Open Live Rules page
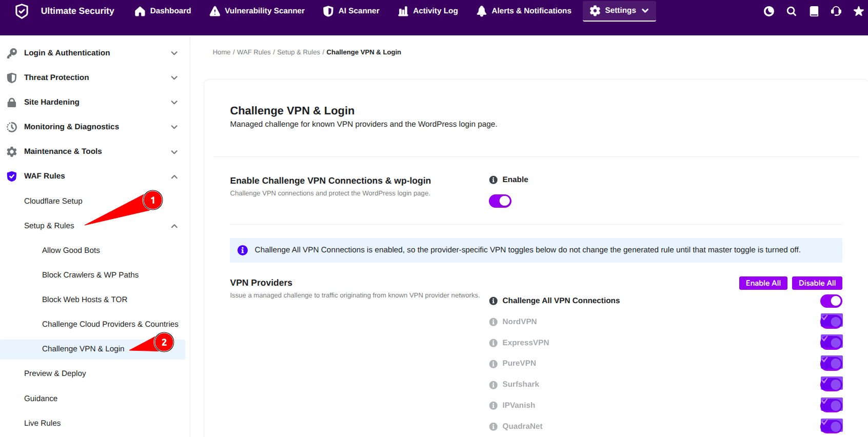The width and height of the screenshot is (868, 437). 42,423
